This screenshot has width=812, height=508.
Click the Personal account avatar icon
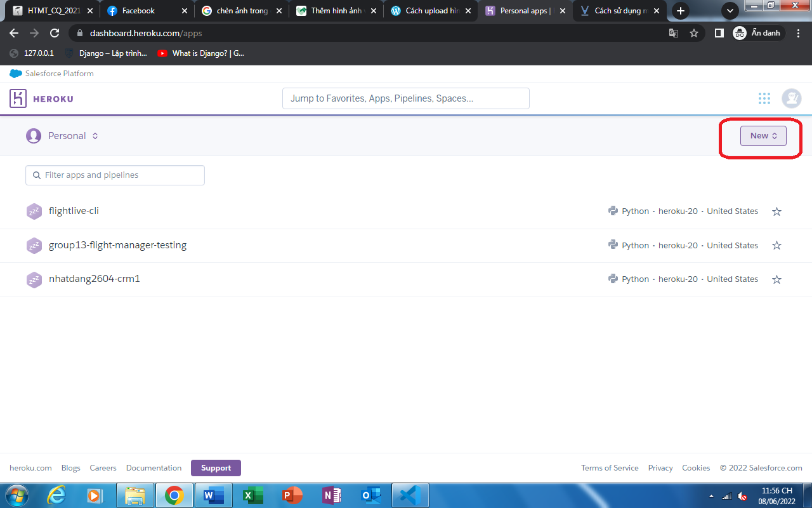pyautogui.click(x=34, y=136)
